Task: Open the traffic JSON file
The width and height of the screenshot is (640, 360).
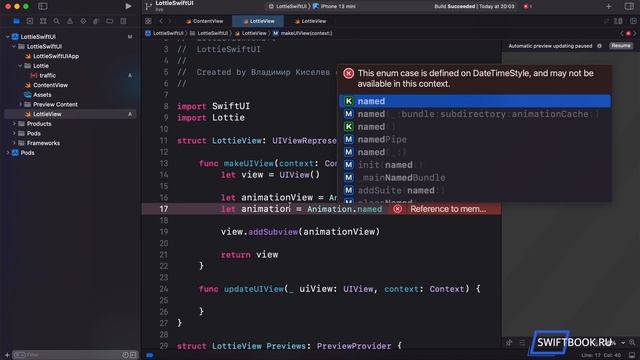Action: [43, 76]
